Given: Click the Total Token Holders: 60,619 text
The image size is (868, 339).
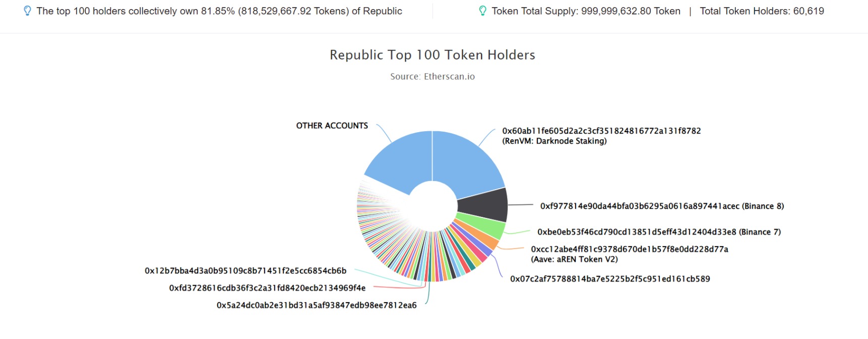Looking at the screenshot, I should 762,11.
